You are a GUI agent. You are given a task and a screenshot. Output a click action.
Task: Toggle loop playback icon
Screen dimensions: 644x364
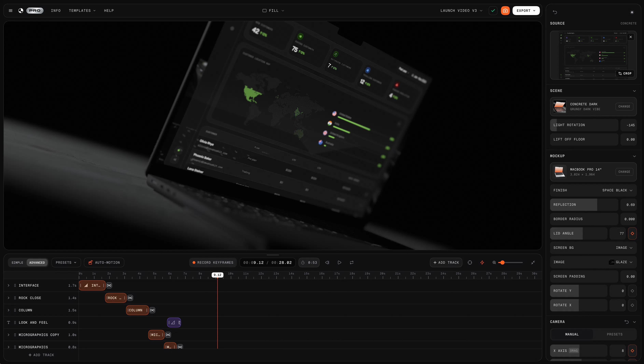pyautogui.click(x=352, y=262)
